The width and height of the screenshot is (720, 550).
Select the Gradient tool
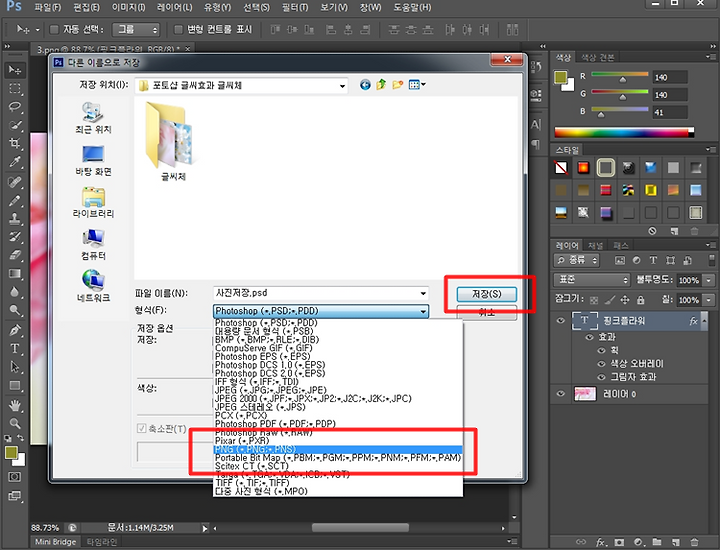(15, 274)
